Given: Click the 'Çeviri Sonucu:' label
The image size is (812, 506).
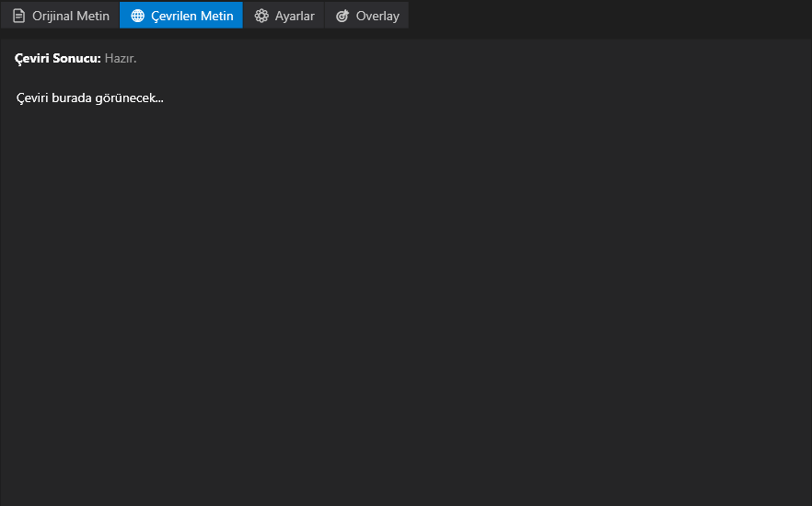Looking at the screenshot, I should [57, 59].
